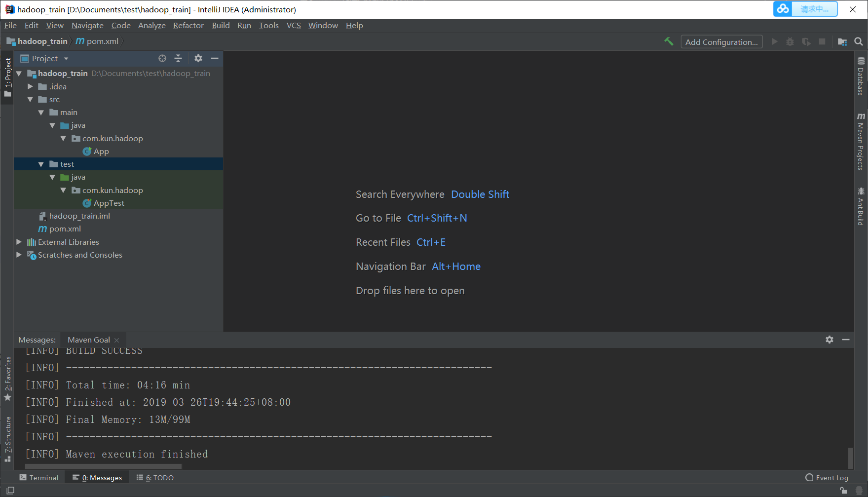Expand Scratches and Consoles node
This screenshot has width=868, height=497.
tap(19, 255)
